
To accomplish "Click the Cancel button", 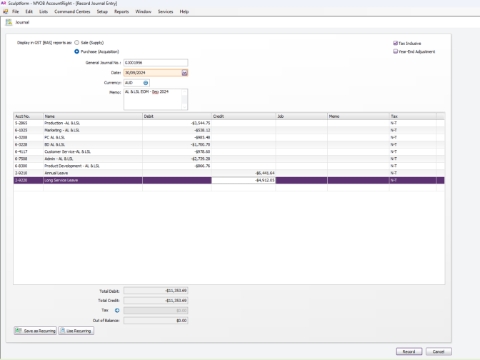I will coord(439,352).
